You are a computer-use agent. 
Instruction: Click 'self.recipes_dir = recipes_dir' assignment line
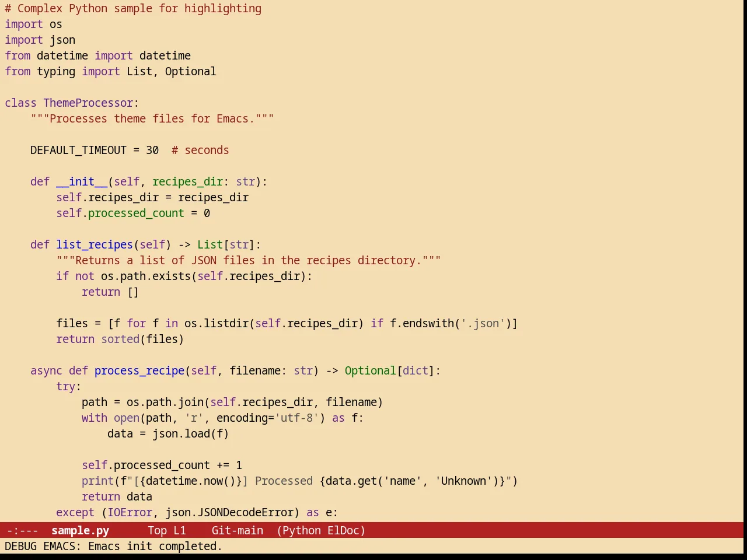152,198
